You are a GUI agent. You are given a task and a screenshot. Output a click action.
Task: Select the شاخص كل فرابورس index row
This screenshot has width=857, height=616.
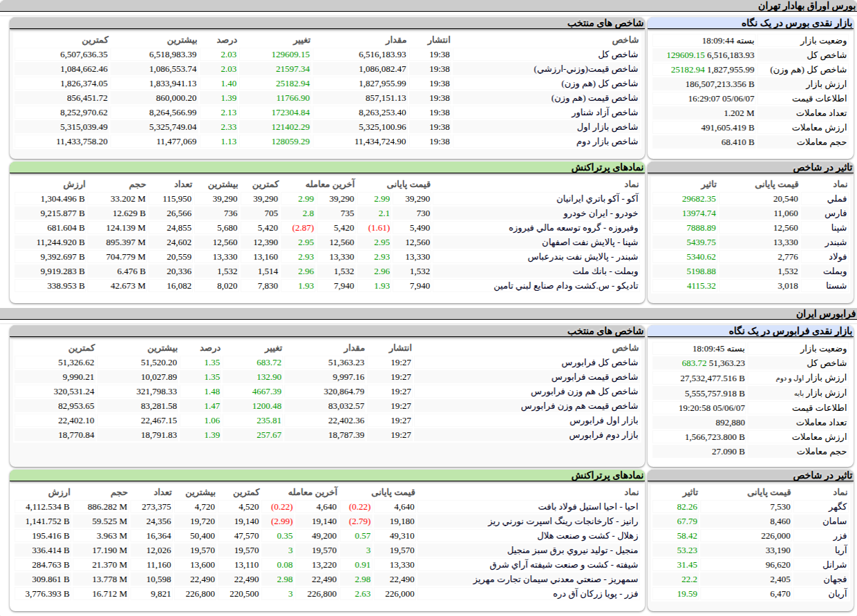point(328,363)
